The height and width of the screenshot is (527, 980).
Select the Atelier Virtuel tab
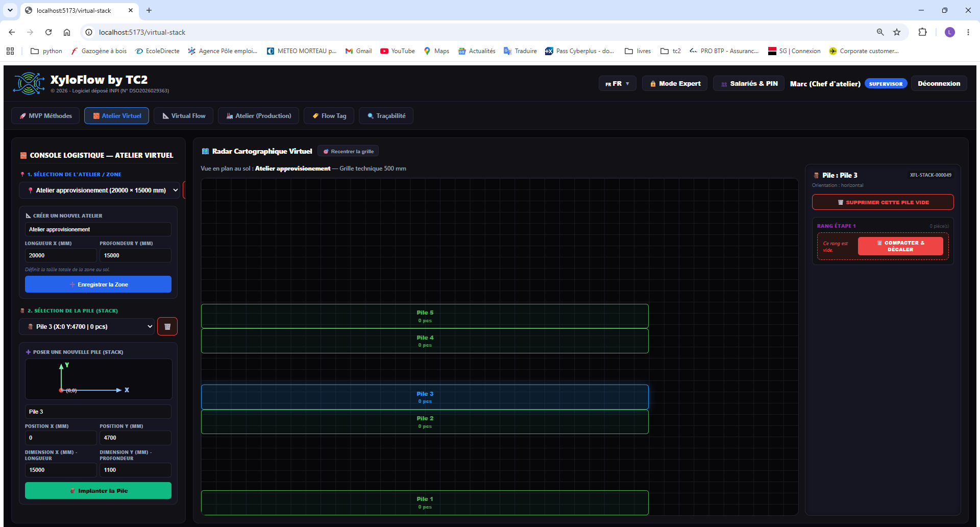point(117,116)
